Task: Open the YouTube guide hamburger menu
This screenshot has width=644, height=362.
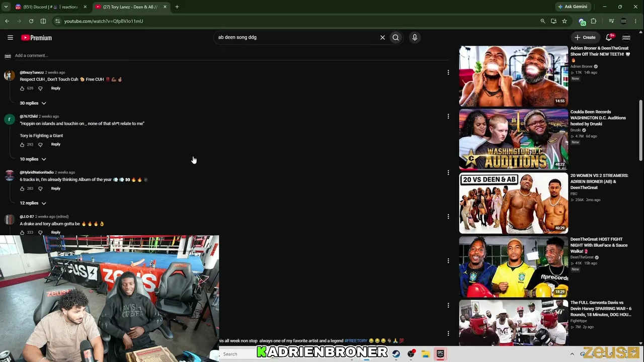Action: click(10, 38)
